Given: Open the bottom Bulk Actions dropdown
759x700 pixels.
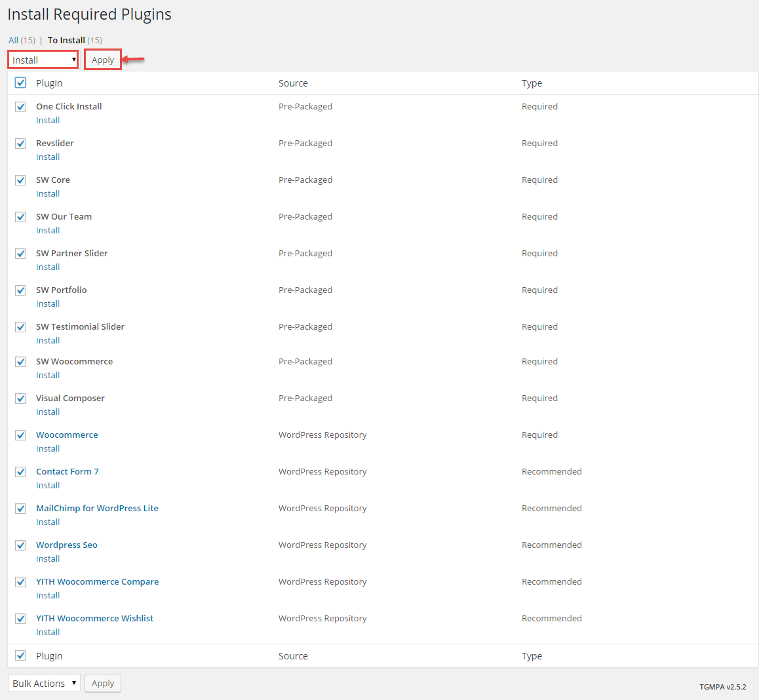Looking at the screenshot, I should pos(44,684).
